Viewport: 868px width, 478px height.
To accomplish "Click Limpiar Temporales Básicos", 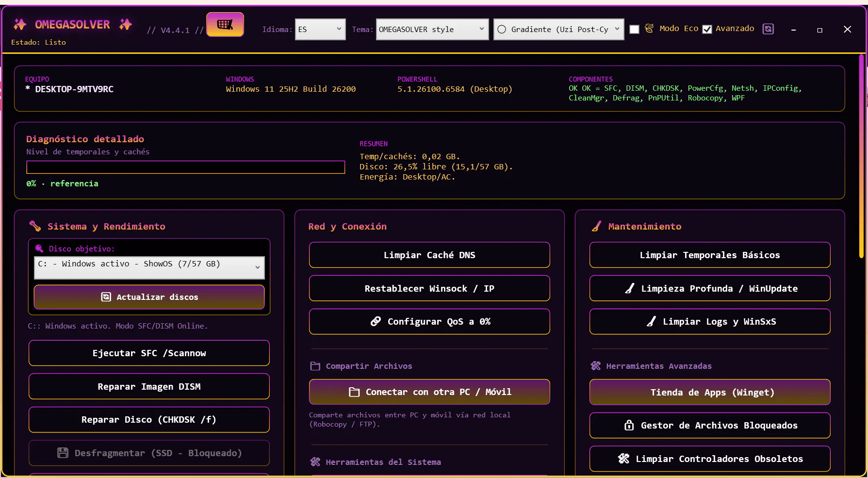I will 710,255.
